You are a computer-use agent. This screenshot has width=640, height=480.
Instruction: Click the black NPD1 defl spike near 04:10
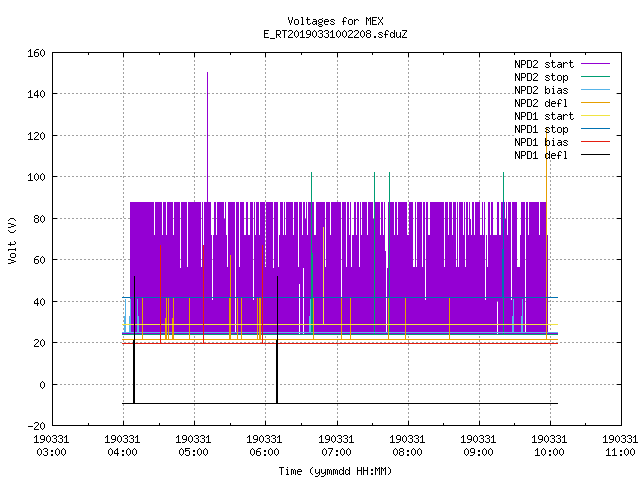click(134, 340)
